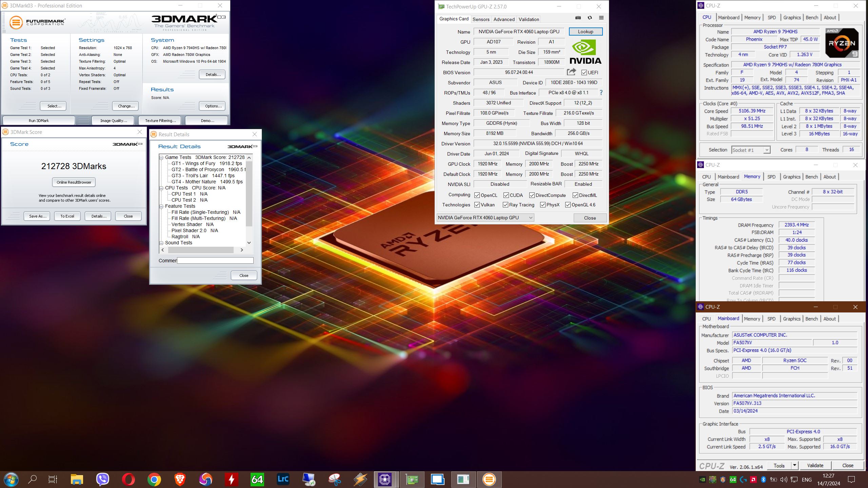Launch Opera browser from the taskbar
The height and width of the screenshot is (488, 868).
pyautogui.click(x=129, y=480)
